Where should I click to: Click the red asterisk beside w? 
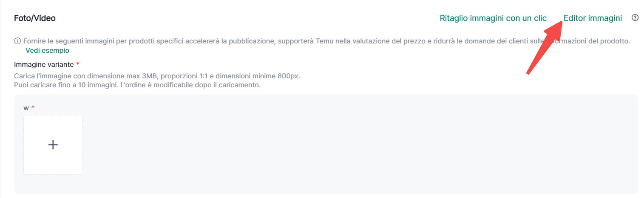pyautogui.click(x=33, y=108)
